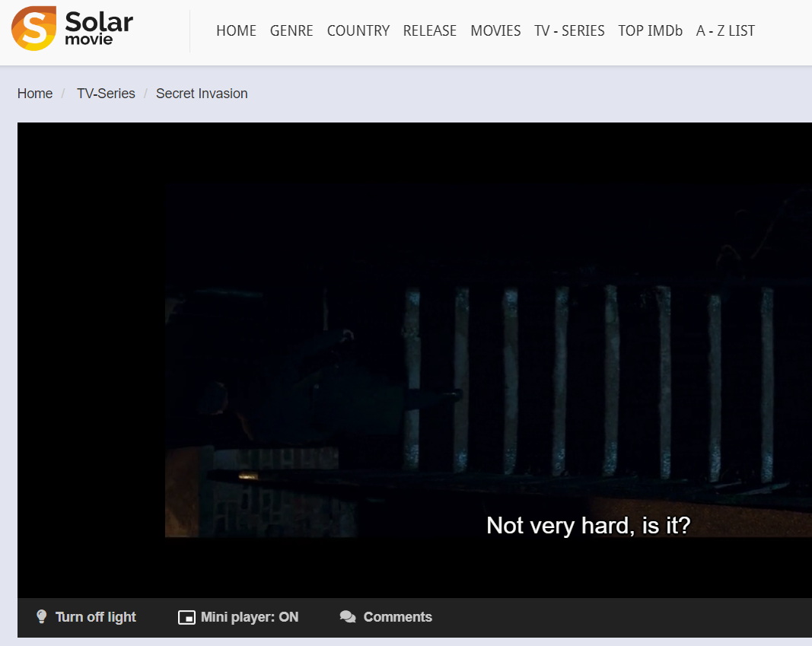812x646 pixels.
Task: Toggle the Turn off light option
Action: 95,617
